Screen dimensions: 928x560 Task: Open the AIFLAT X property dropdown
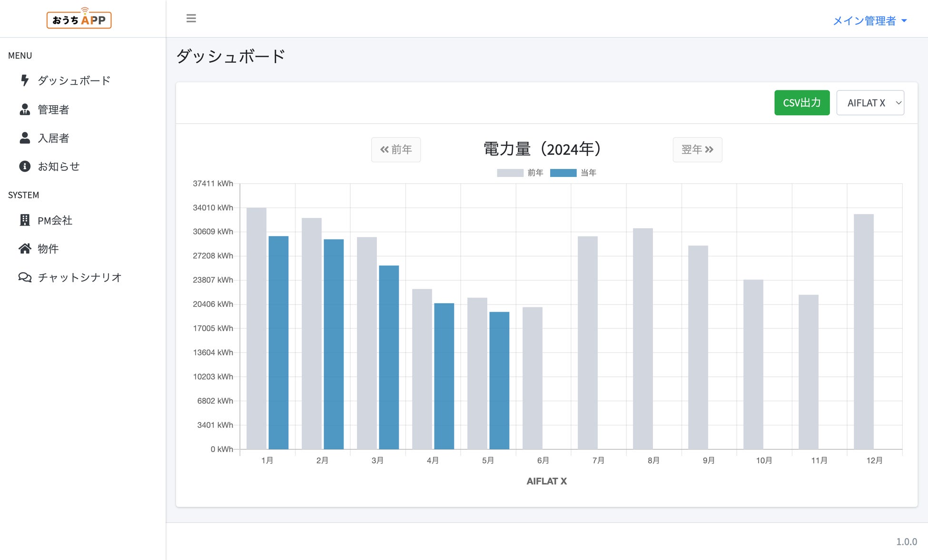point(870,103)
